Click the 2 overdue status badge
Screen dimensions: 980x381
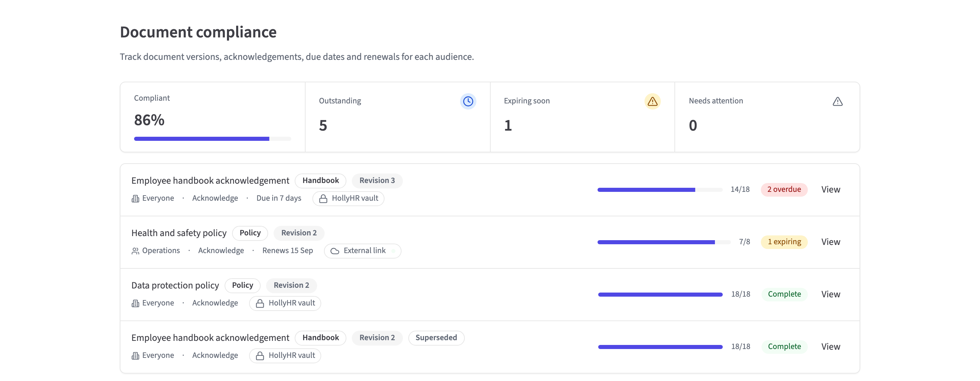(784, 189)
